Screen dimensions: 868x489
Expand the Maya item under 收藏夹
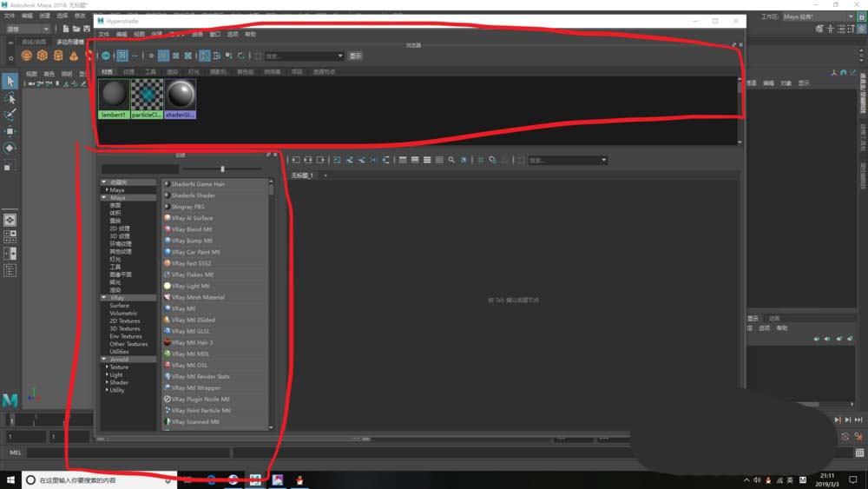107,190
